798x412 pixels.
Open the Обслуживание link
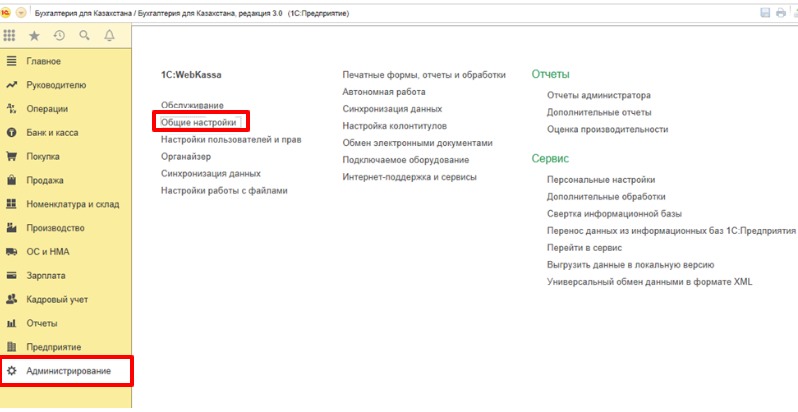pos(192,105)
